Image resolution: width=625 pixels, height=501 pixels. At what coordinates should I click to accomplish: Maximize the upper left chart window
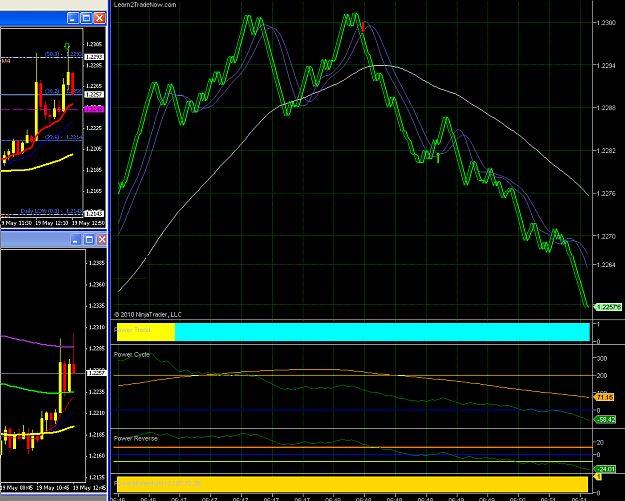pos(86,18)
